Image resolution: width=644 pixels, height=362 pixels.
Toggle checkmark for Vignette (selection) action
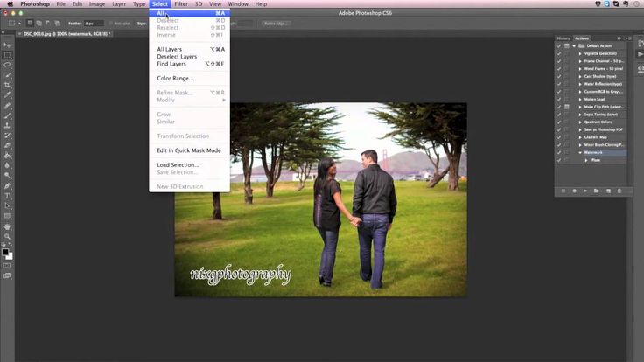point(559,53)
